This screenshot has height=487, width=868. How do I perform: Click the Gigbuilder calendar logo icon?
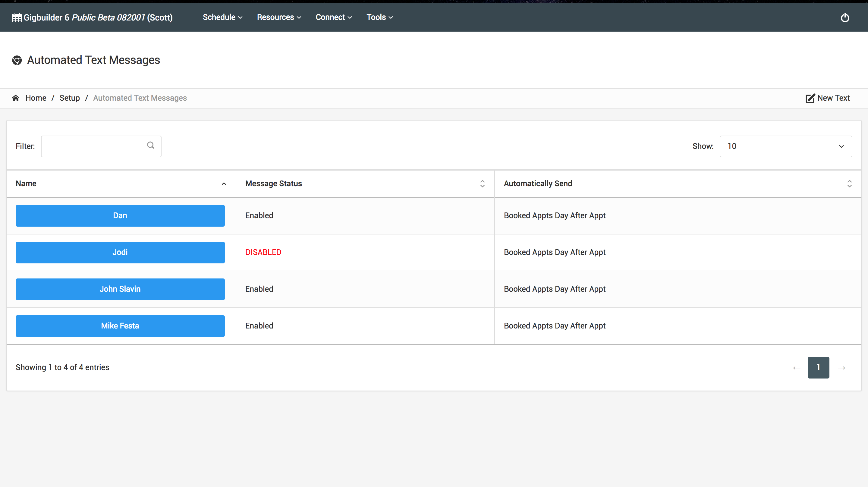(x=17, y=17)
